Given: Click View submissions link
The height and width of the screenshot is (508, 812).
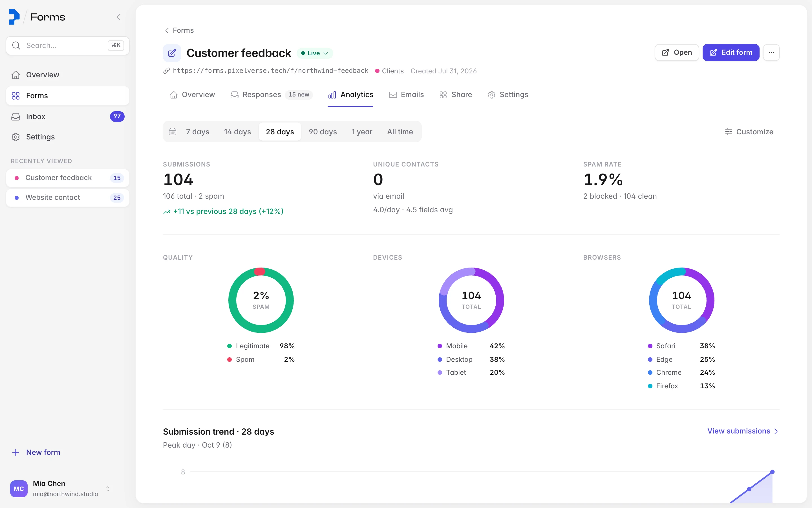Looking at the screenshot, I should tap(743, 431).
